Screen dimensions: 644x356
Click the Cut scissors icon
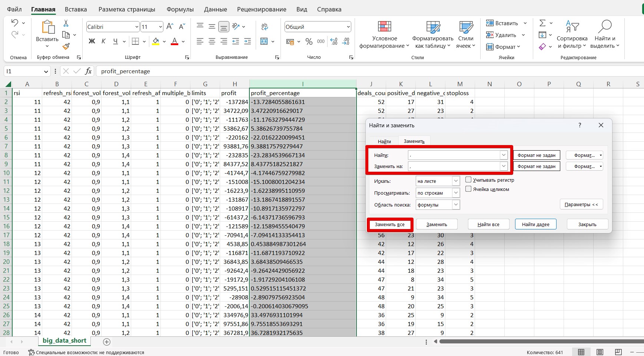pos(66,23)
